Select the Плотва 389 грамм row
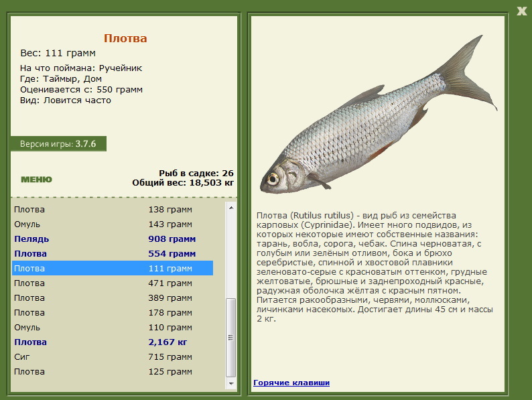The width and height of the screenshot is (532, 400). point(113,298)
